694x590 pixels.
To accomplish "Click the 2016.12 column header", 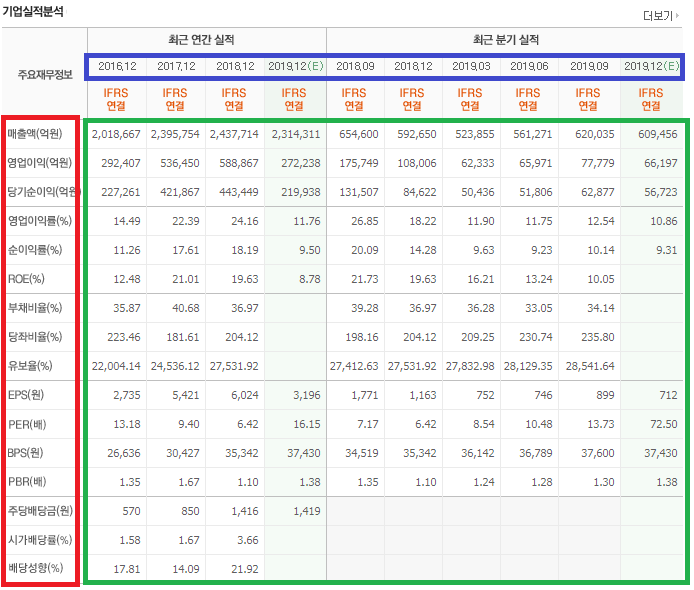I will click(117, 66).
